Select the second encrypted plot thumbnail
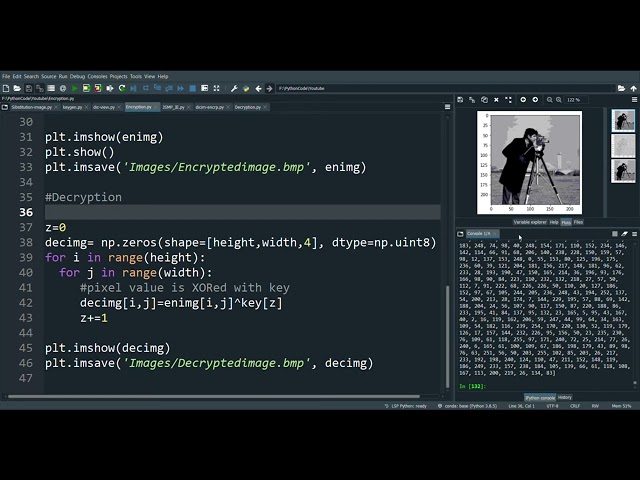Image resolution: width=640 pixels, height=480 pixels. point(623,146)
